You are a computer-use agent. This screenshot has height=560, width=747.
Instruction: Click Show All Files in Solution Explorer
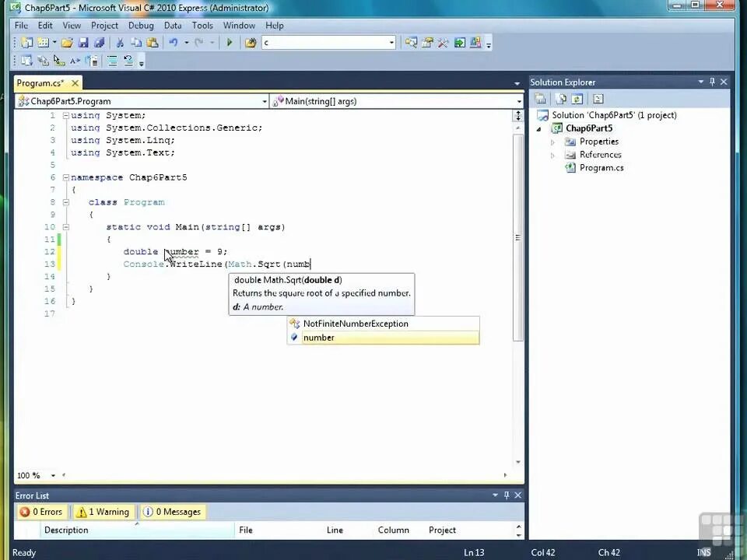tap(561, 99)
